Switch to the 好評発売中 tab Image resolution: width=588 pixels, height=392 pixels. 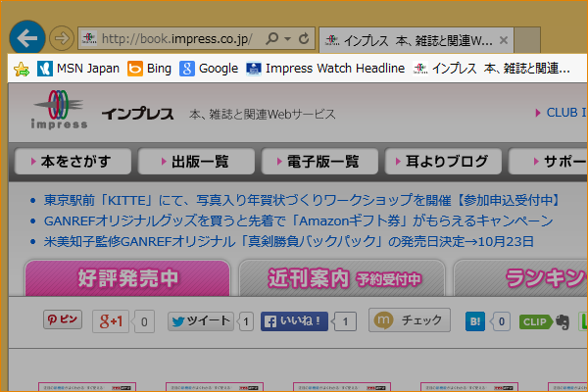[x=127, y=278]
